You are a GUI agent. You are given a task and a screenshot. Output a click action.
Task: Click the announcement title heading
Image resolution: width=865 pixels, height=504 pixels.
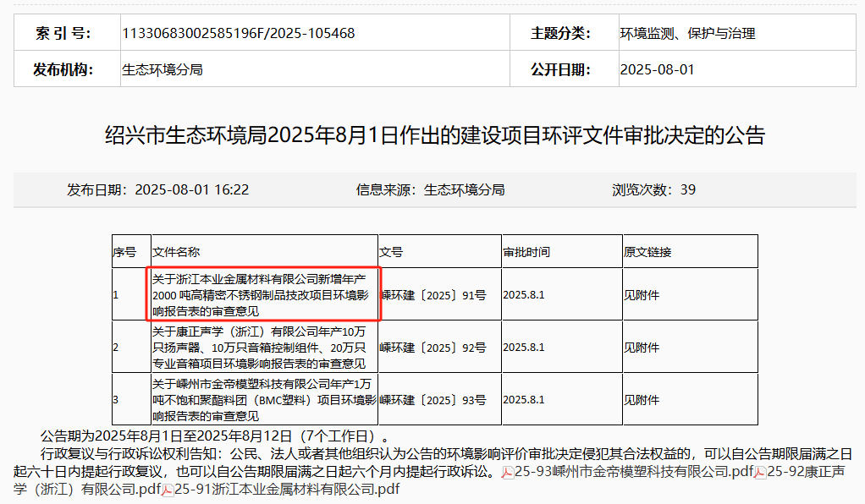[434, 135]
